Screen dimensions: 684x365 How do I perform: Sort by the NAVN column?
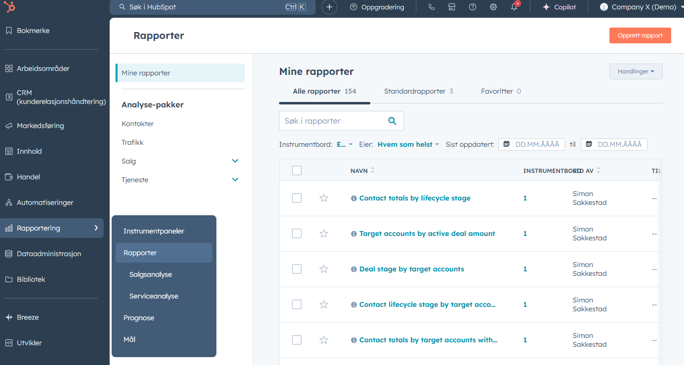tap(363, 171)
